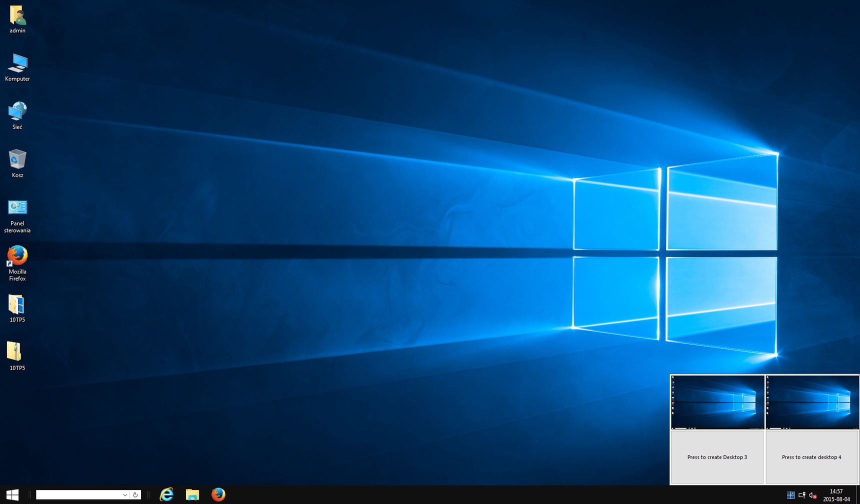Open the clock showing 14:57
The image size is (860, 504).
point(836,495)
